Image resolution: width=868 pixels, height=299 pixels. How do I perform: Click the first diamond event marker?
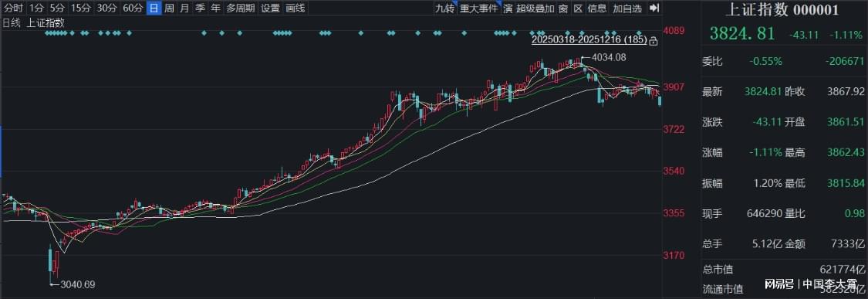(47, 33)
